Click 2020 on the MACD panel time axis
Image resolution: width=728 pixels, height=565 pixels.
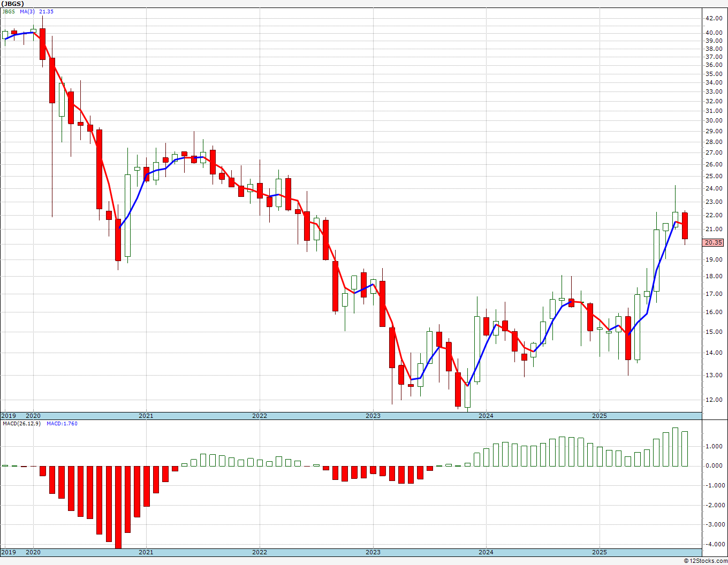tap(33, 552)
